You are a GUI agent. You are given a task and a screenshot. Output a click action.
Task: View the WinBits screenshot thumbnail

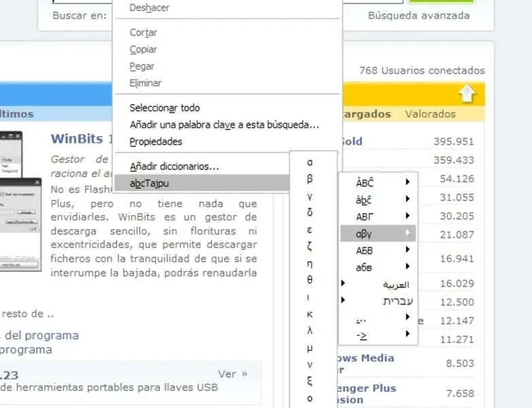tap(20, 201)
